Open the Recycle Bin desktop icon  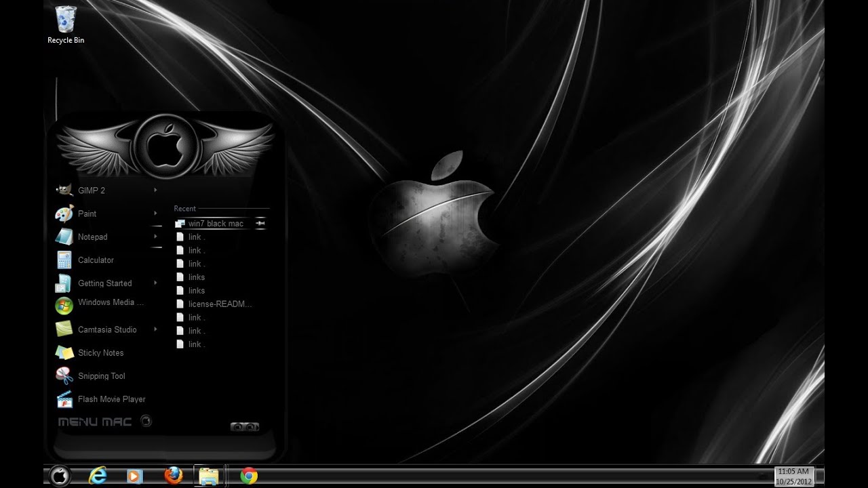click(x=66, y=25)
